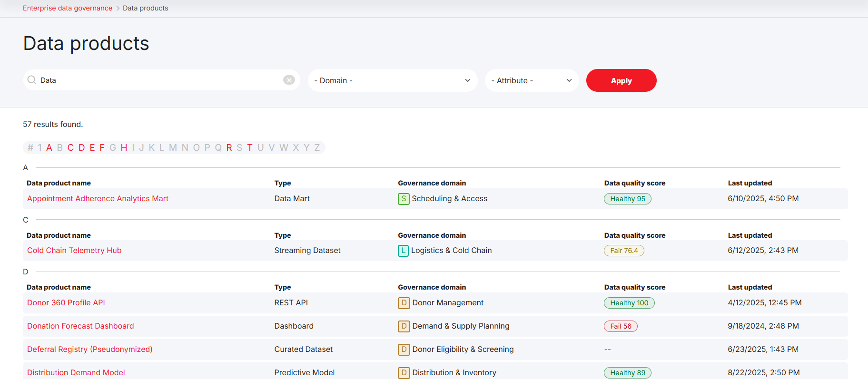Click the Demand & Supply Planning D icon
Viewport: 868px width, 379px height.
(404, 326)
